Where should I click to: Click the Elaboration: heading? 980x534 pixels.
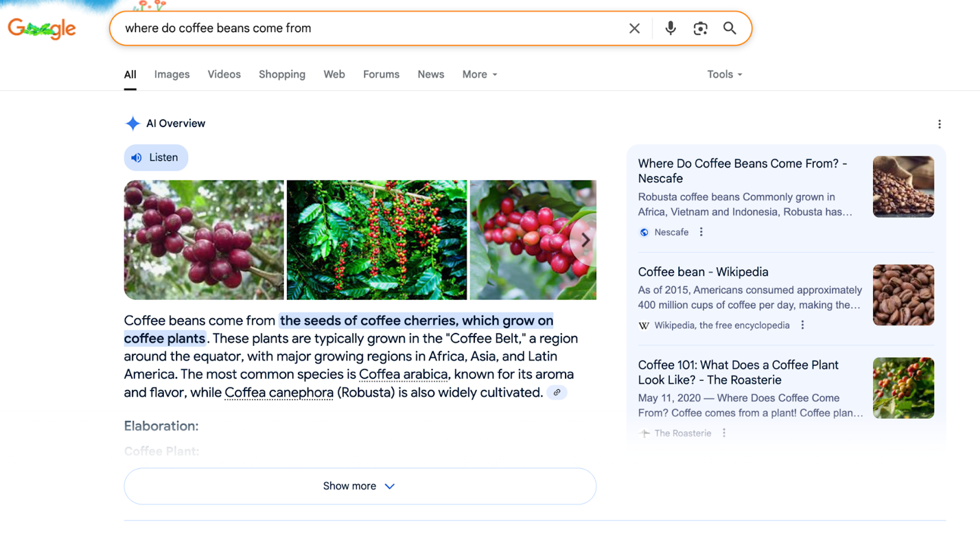pos(161,426)
